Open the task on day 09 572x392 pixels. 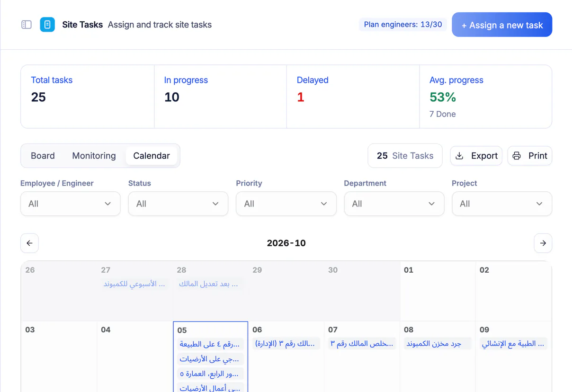(x=513, y=344)
